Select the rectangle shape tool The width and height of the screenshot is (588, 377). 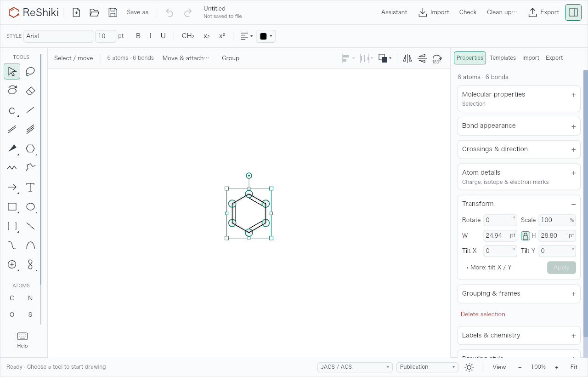click(12, 207)
